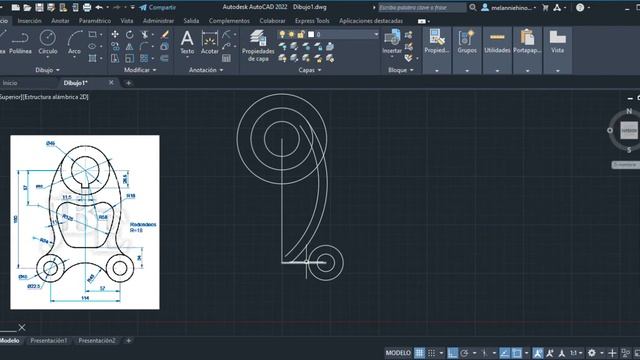Select the Erase tool in Modificar panel

coord(164,34)
